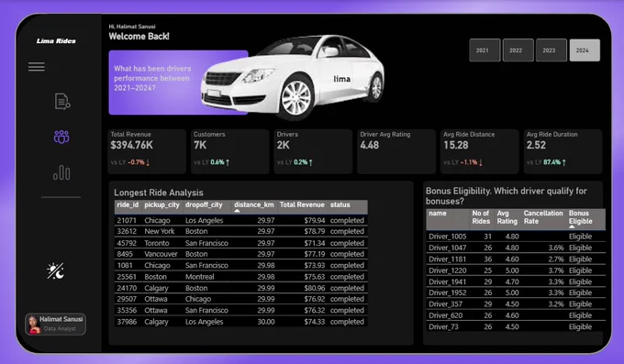
Task: Select Driver_620 row
Action: point(516,315)
